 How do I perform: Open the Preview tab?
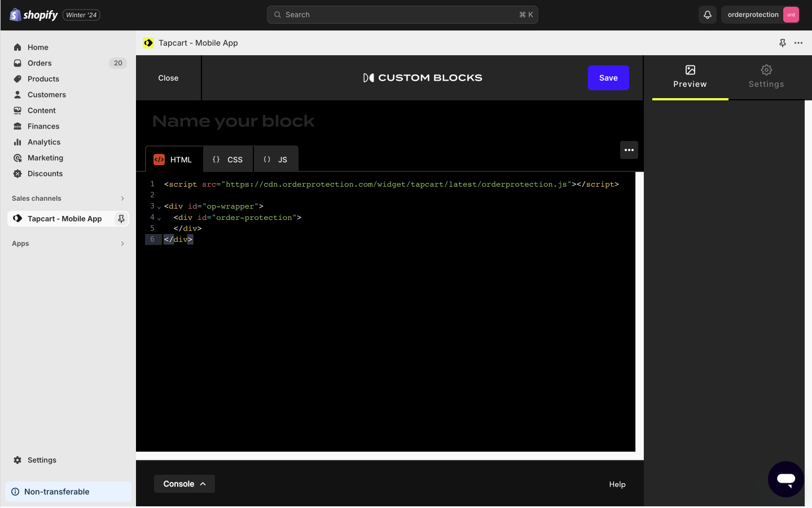690,78
